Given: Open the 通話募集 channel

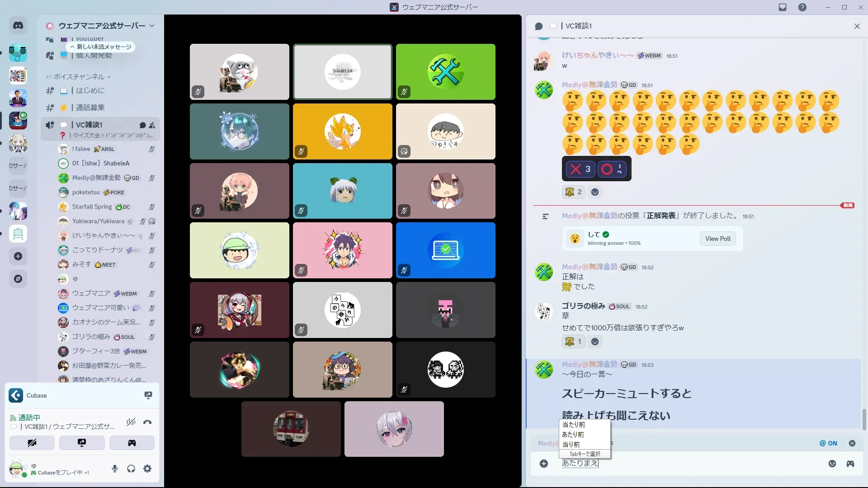Looking at the screenshot, I should [90, 108].
